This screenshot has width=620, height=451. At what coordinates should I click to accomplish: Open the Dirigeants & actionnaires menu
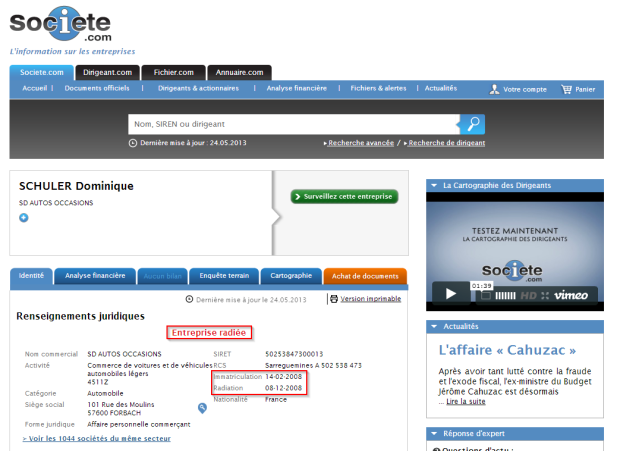[198, 88]
